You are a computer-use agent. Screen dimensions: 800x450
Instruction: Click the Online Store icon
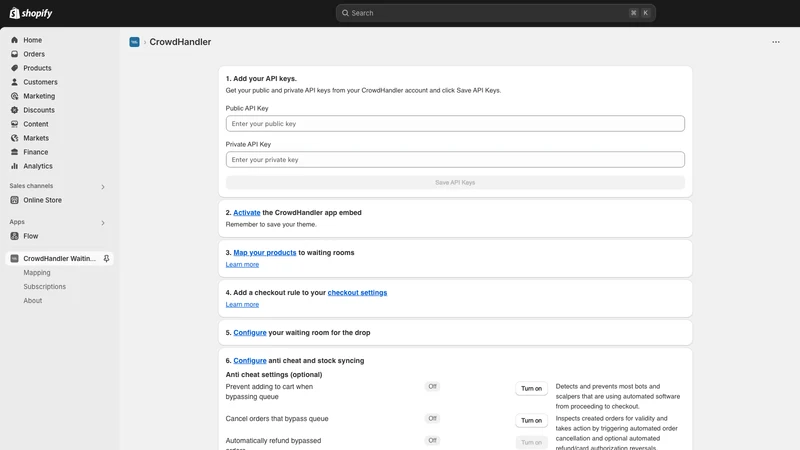click(14, 200)
